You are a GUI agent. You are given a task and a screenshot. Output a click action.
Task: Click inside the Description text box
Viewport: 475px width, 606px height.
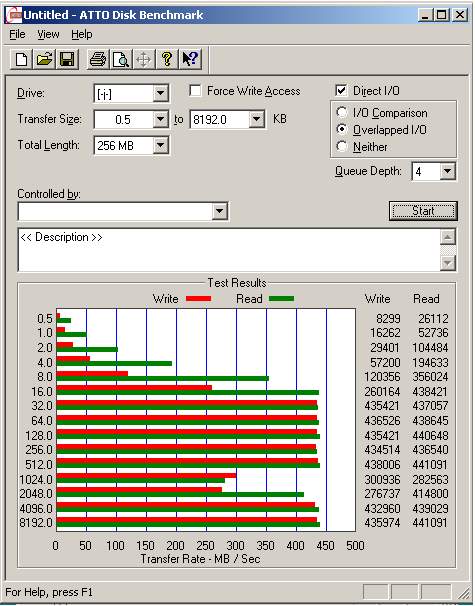(229, 250)
